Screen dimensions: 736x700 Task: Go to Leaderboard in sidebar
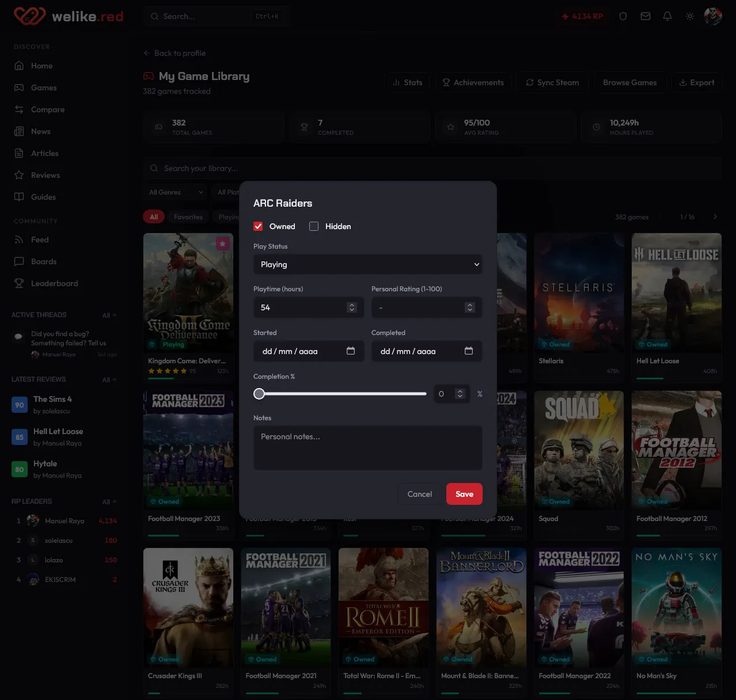(x=54, y=283)
